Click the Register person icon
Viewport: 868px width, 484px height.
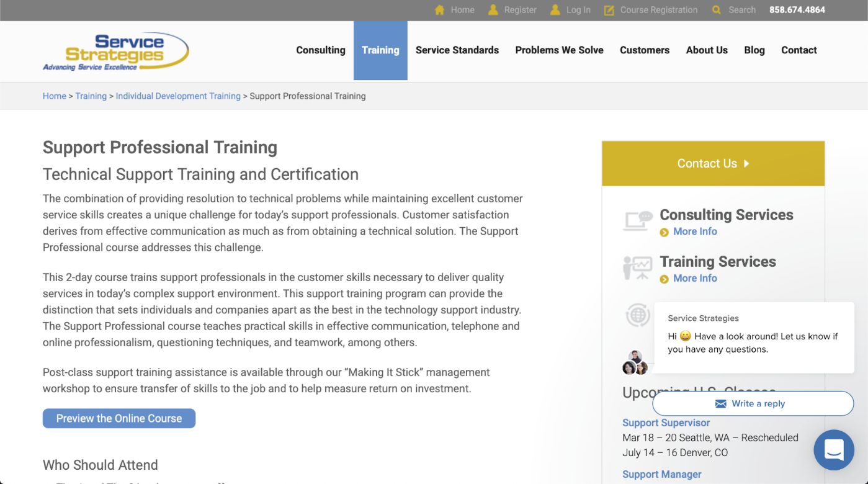tap(493, 10)
